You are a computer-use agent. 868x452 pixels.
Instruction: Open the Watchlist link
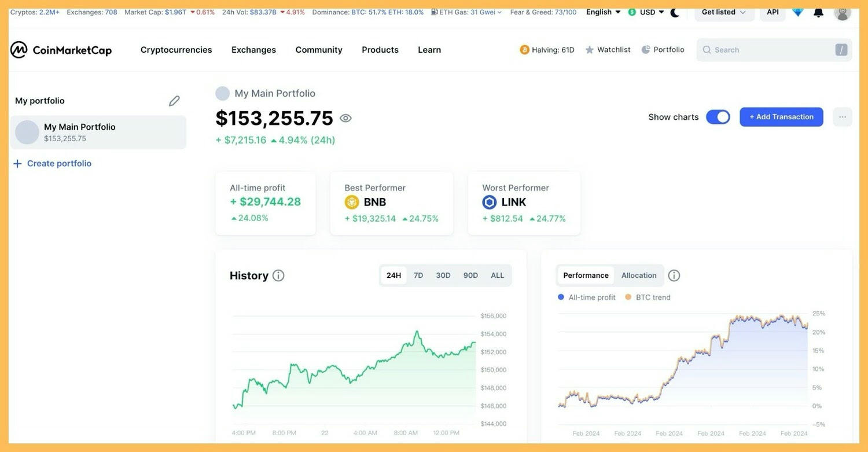(608, 50)
